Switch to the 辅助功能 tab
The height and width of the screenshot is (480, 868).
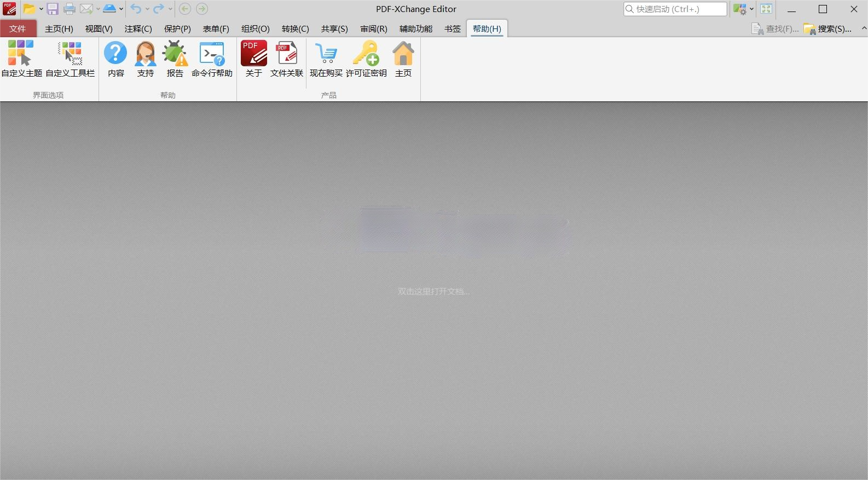[416, 29]
